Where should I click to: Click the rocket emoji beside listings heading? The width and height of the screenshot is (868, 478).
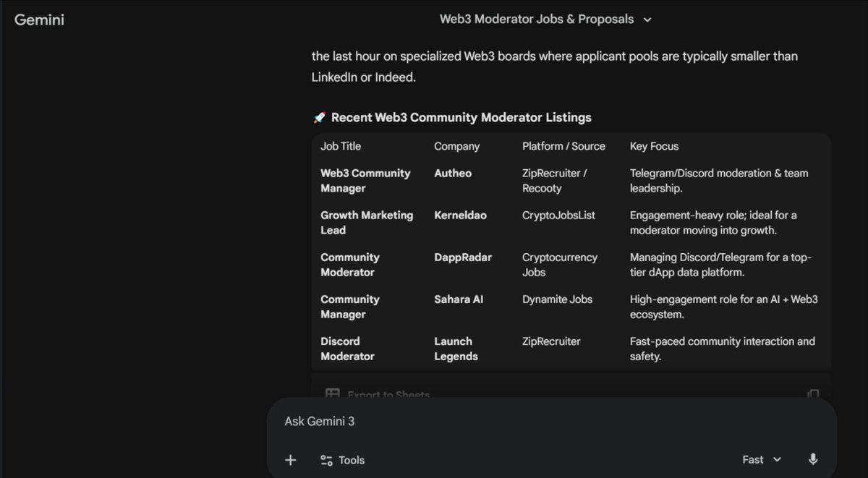[319, 117]
